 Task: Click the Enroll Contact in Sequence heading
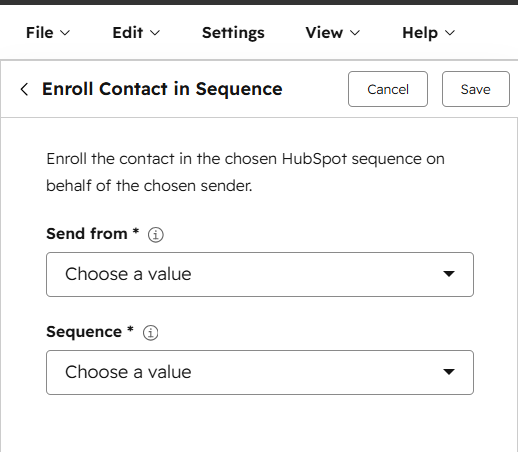162,89
